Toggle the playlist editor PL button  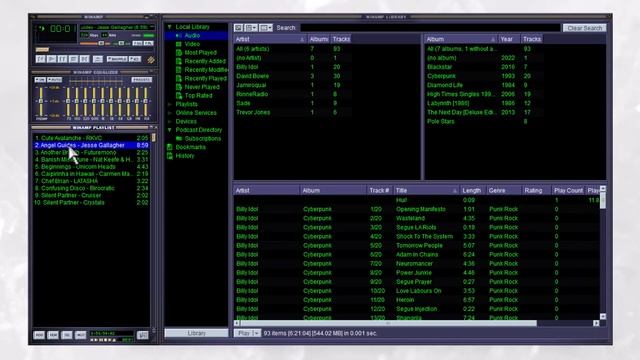pyautogui.click(x=149, y=43)
